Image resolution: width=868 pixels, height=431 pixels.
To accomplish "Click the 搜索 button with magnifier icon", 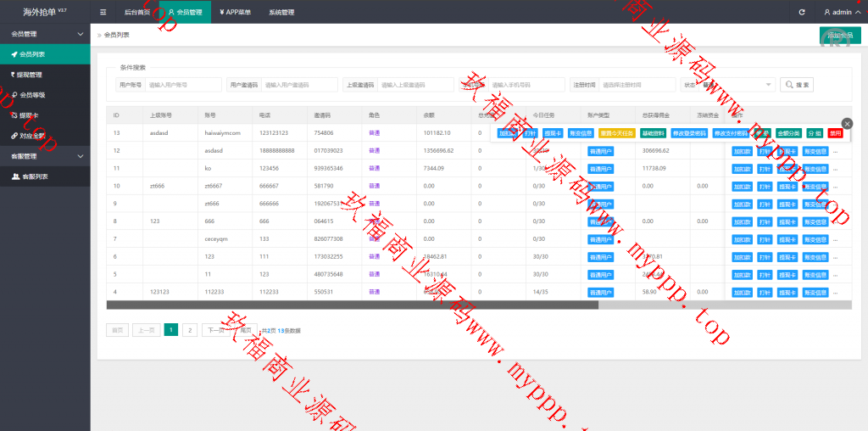I will pos(798,85).
